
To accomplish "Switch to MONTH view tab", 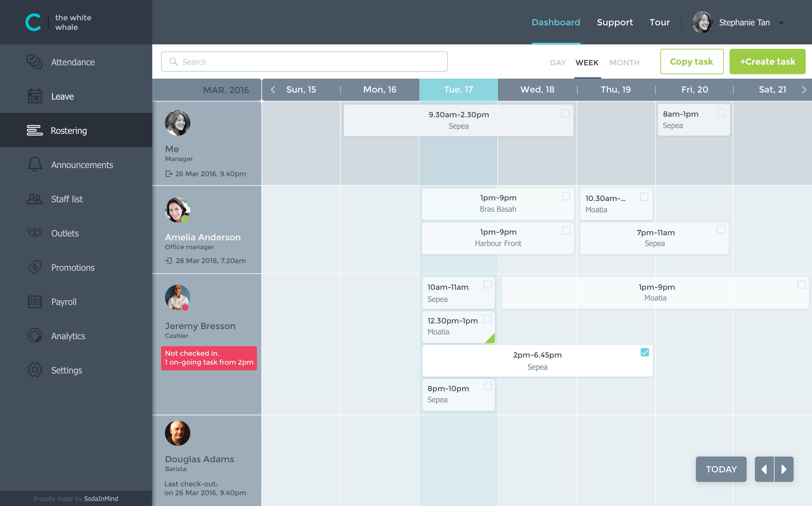I will 624,62.
